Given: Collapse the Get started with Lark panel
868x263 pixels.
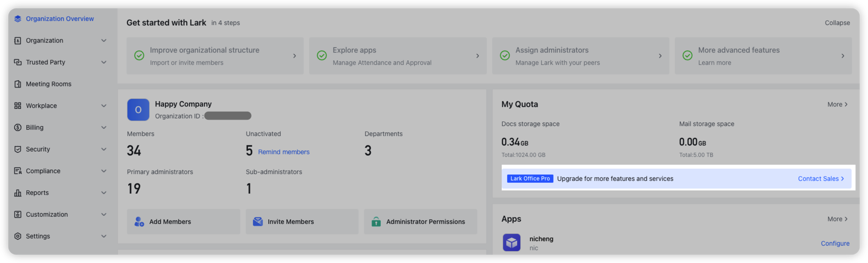Looking at the screenshot, I should tap(837, 23).
